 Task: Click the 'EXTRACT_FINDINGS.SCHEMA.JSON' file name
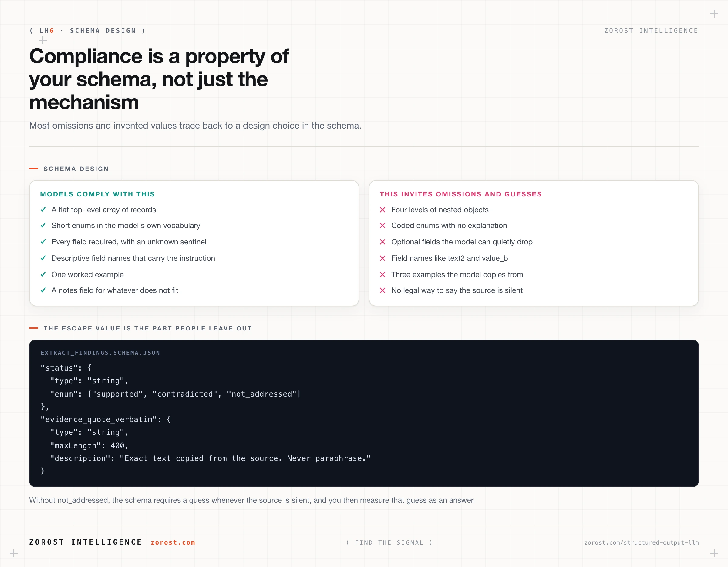click(x=100, y=353)
